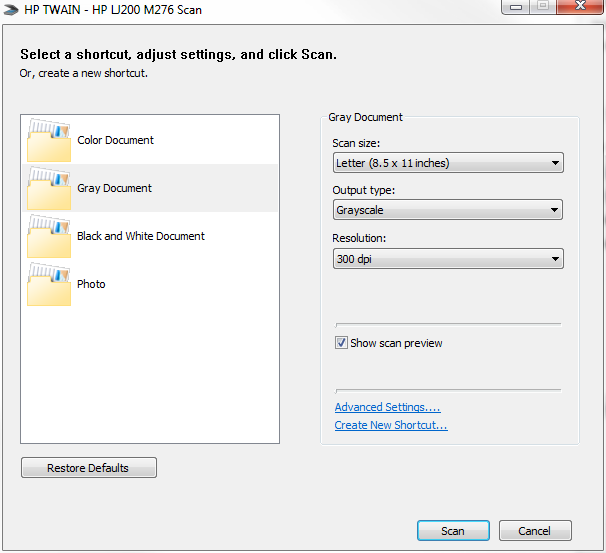Expand the Output type Grayscale dropdown
The width and height of the screenshot is (606, 553).
click(x=448, y=210)
